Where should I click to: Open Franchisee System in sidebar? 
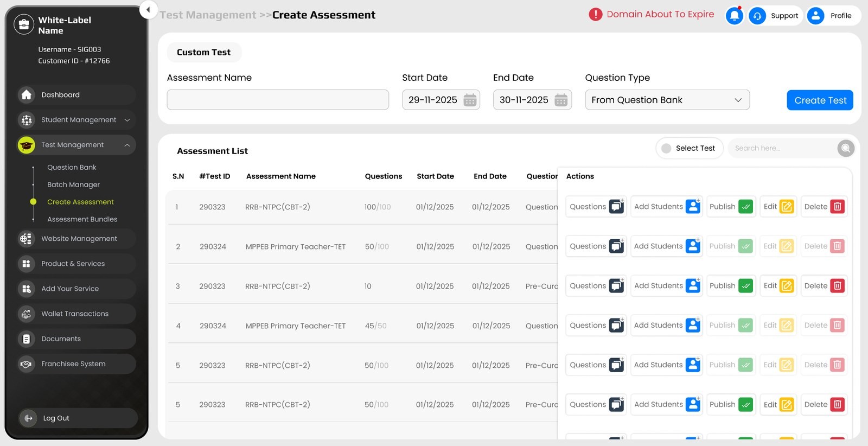(76, 364)
